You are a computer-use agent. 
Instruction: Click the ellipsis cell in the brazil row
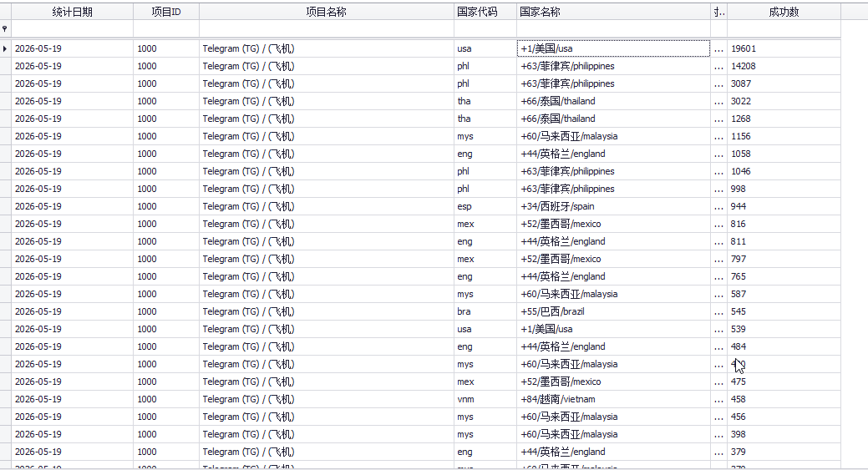(x=718, y=312)
